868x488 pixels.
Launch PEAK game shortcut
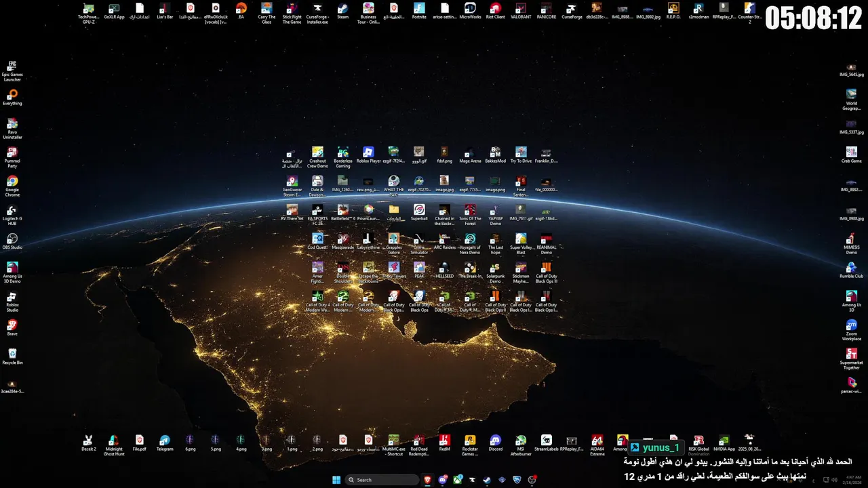pyautogui.click(x=419, y=270)
